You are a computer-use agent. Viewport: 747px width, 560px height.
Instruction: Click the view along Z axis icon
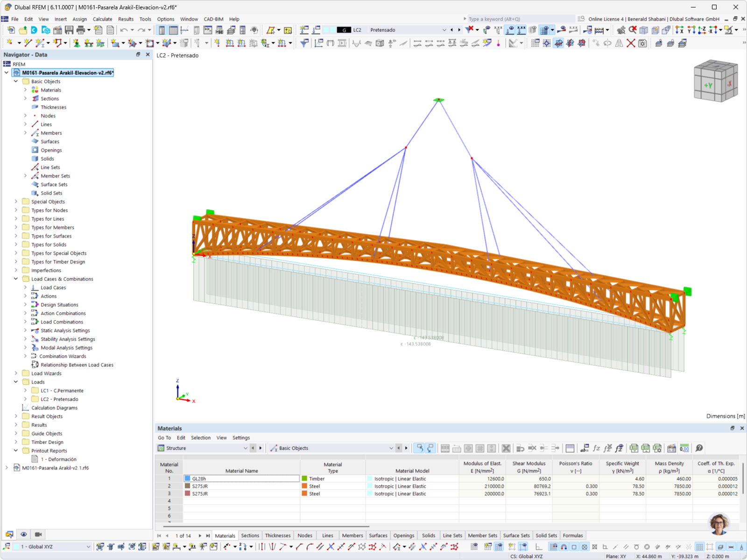point(702,30)
